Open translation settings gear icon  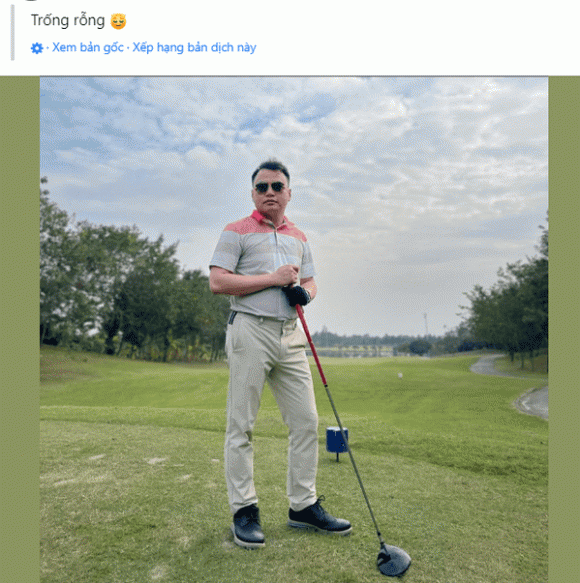pyautogui.click(x=37, y=48)
